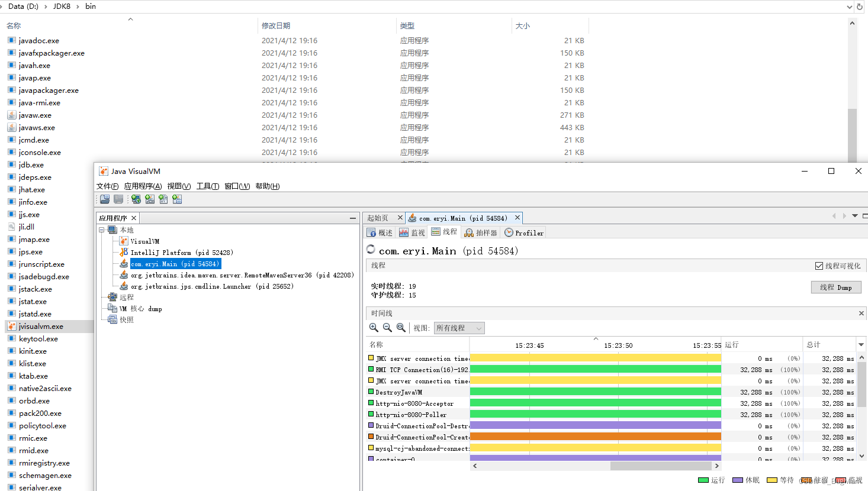Close the 起始页 tab
The width and height of the screenshot is (868, 491).
pyautogui.click(x=400, y=218)
